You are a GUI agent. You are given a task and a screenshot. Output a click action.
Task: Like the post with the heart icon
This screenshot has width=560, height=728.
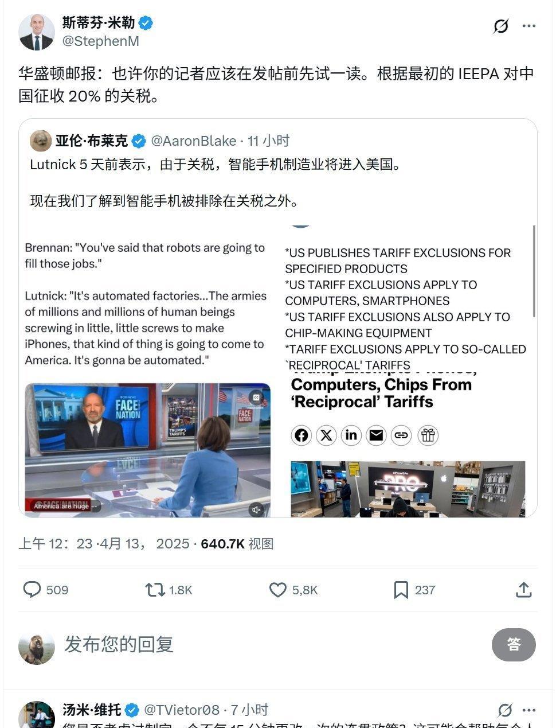(x=278, y=590)
